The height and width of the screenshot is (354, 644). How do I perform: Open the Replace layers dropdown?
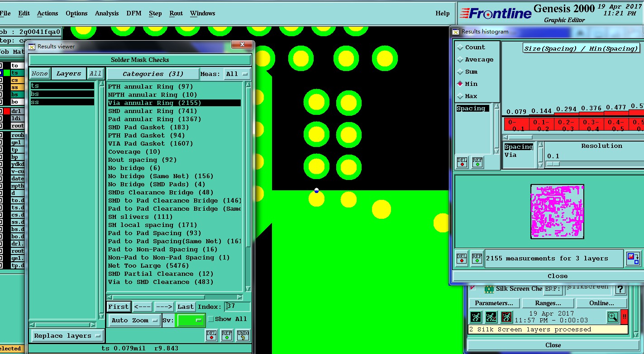click(67, 336)
